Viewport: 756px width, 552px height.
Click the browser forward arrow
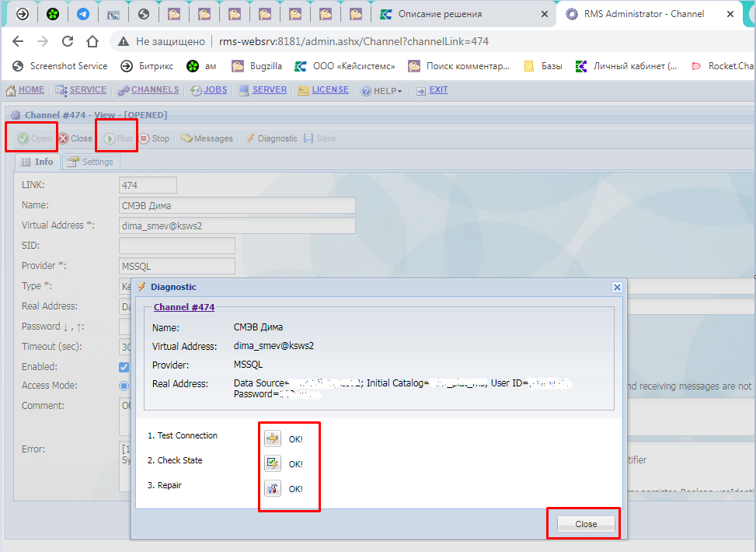(x=43, y=41)
